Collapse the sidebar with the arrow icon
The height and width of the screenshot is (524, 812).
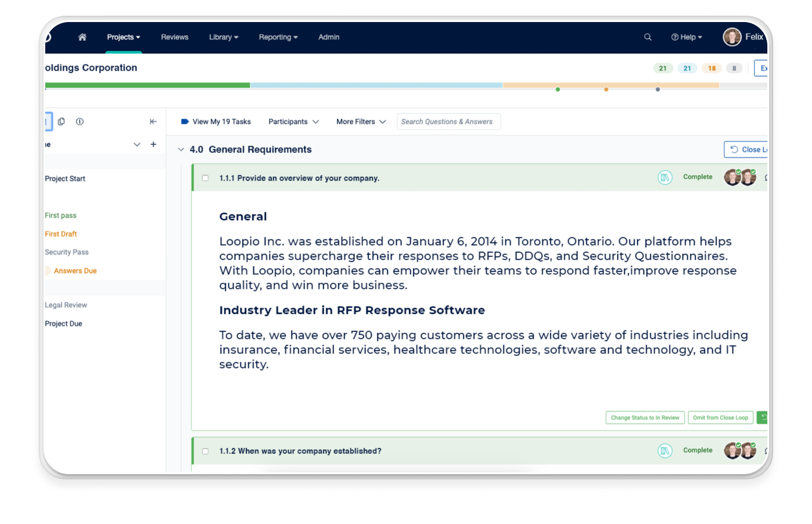[x=153, y=122]
